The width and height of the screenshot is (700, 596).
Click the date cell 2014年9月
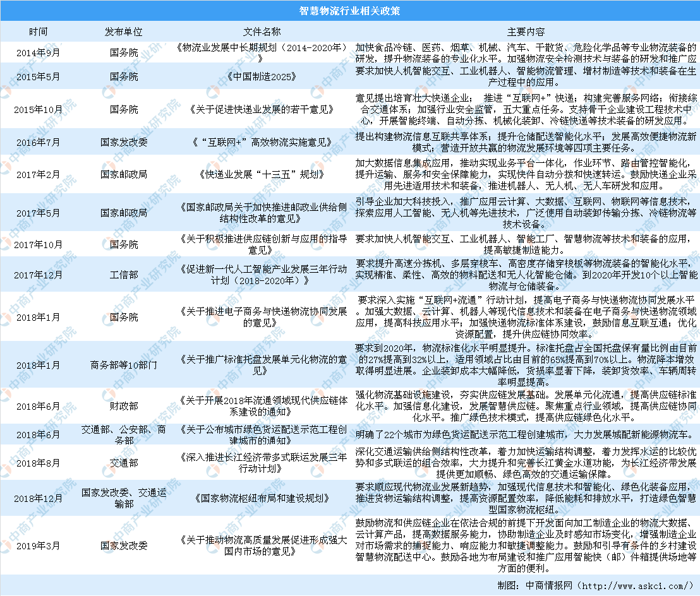point(38,52)
